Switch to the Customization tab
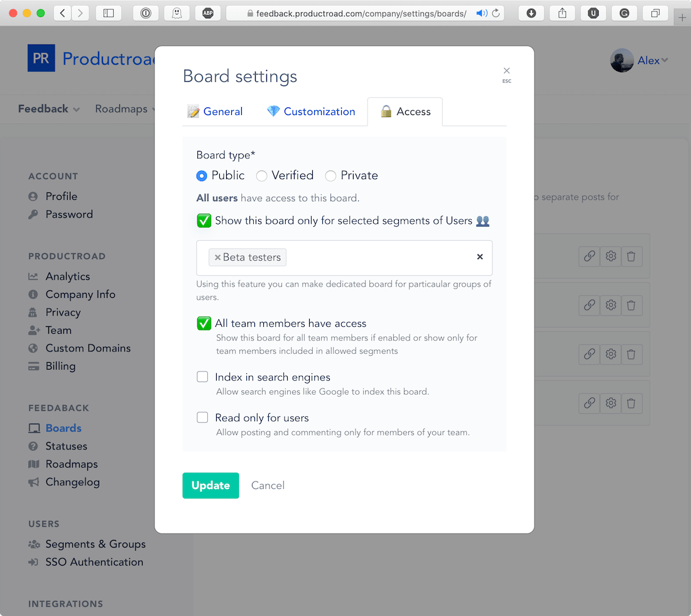This screenshot has height=616, width=691. pyautogui.click(x=311, y=111)
